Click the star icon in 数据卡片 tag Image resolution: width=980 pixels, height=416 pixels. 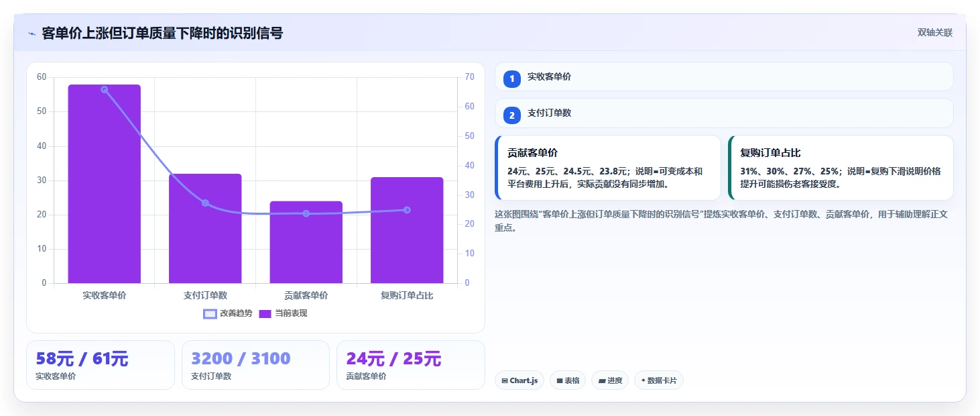644,380
